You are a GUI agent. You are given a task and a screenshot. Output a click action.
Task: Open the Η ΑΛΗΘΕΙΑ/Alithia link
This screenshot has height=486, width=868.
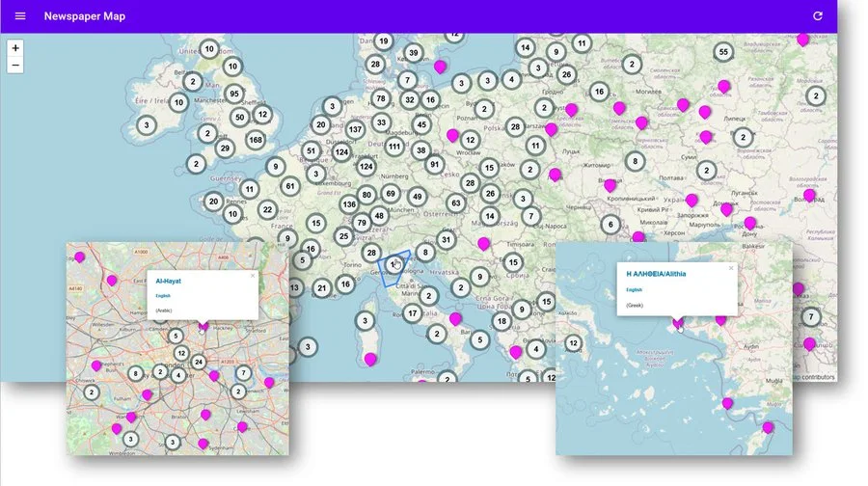pos(656,274)
